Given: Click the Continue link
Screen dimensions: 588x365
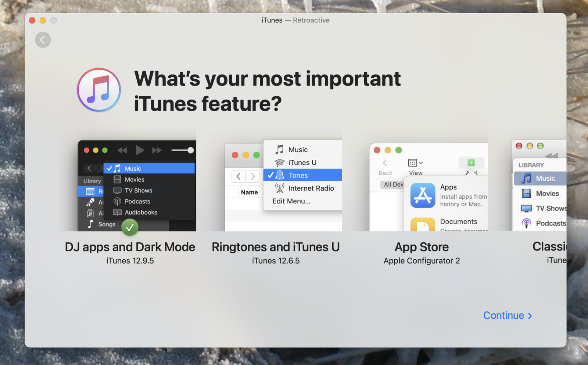Looking at the screenshot, I should tap(508, 315).
